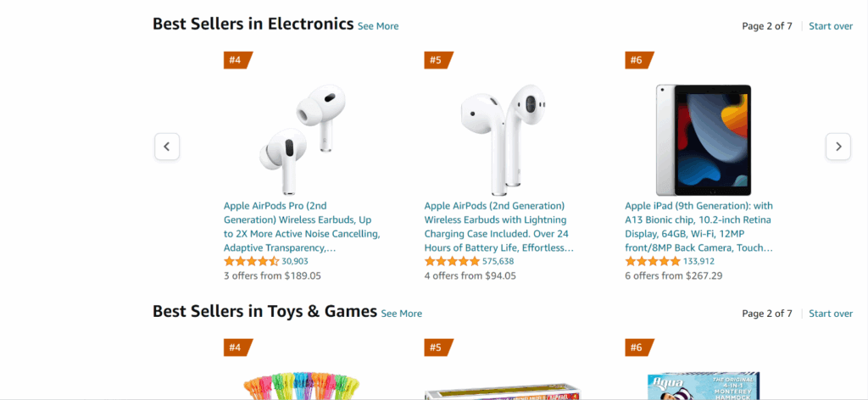Click the AirPods 2nd Generation star rating
The image size is (868, 400).
click(452, 261)
